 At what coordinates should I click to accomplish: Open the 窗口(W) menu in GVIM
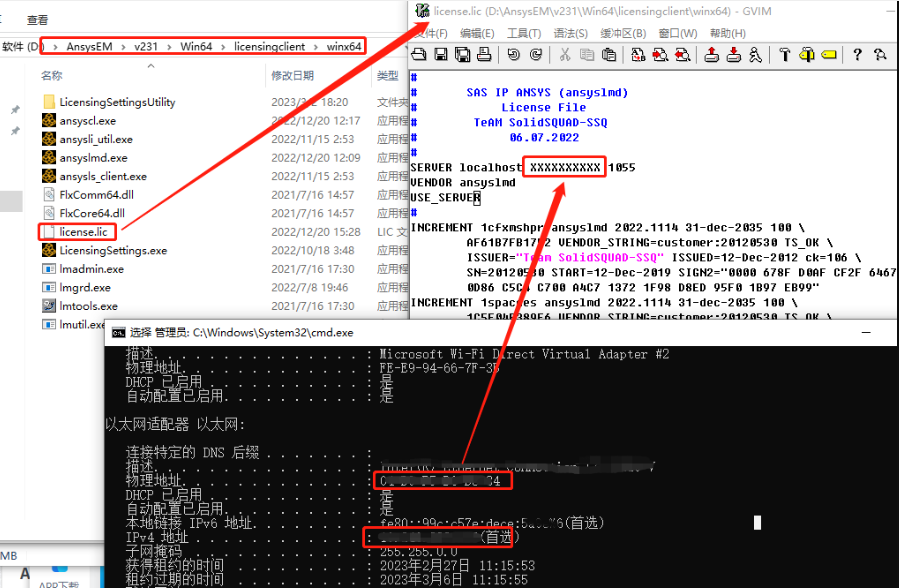point(678,33)
